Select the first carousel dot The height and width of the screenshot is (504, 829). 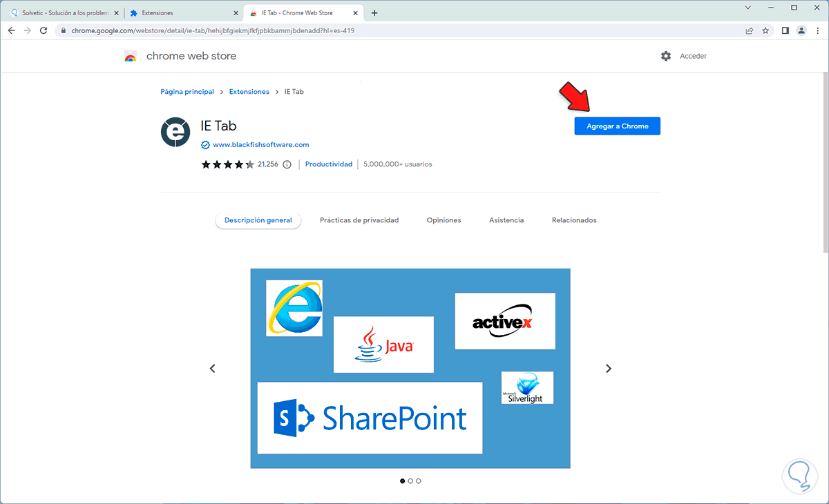click(x=403, y=481)
